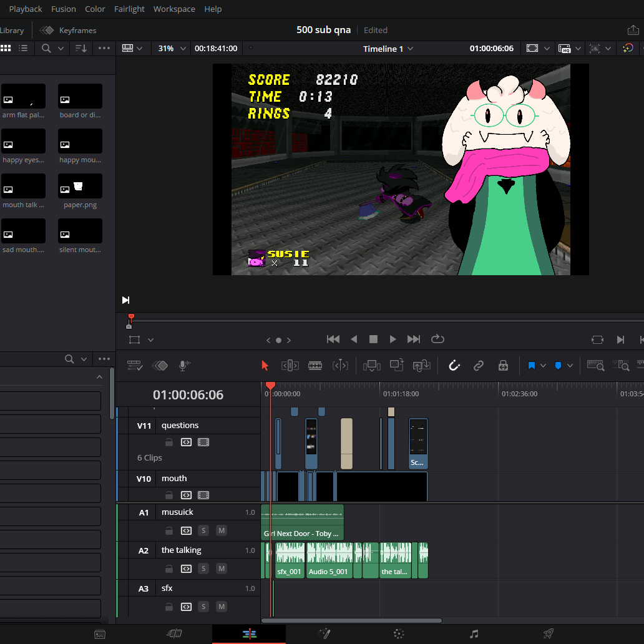Click the Replace Clip icon

pyautogui.click(x=422, y=366)
